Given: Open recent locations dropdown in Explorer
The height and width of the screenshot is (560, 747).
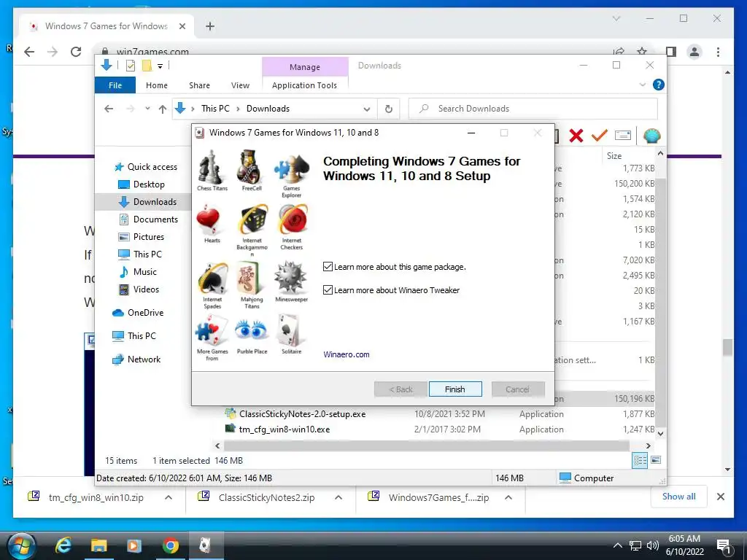Looking at the screenshot, I should pyautogui.click(x=147, y=109).
